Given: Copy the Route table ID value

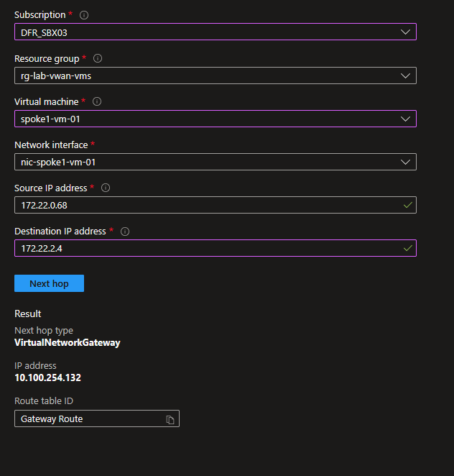Looking at the screenshot, I should 170,419.
